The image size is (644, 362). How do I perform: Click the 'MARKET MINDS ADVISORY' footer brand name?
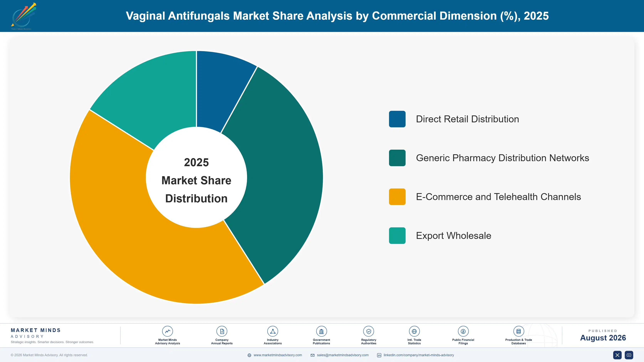tap(36, 333)
